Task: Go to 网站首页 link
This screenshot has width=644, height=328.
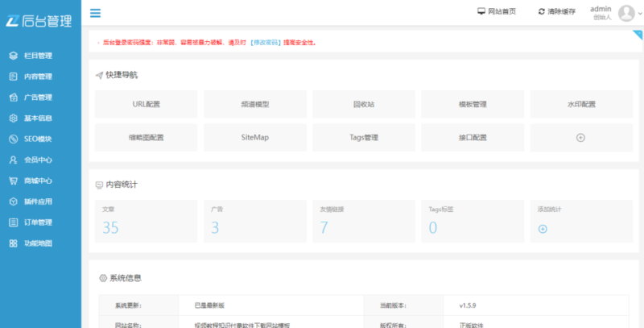Action: 502,11
